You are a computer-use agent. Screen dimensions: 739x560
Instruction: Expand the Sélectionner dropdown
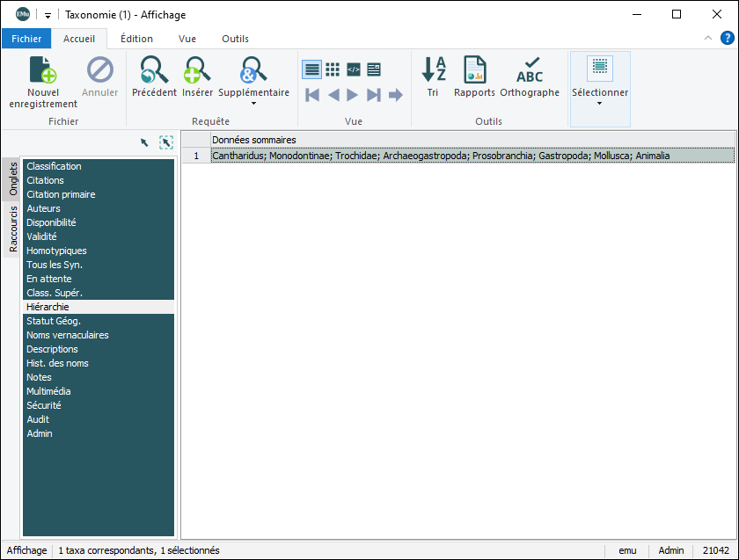(x=600, y=104)
